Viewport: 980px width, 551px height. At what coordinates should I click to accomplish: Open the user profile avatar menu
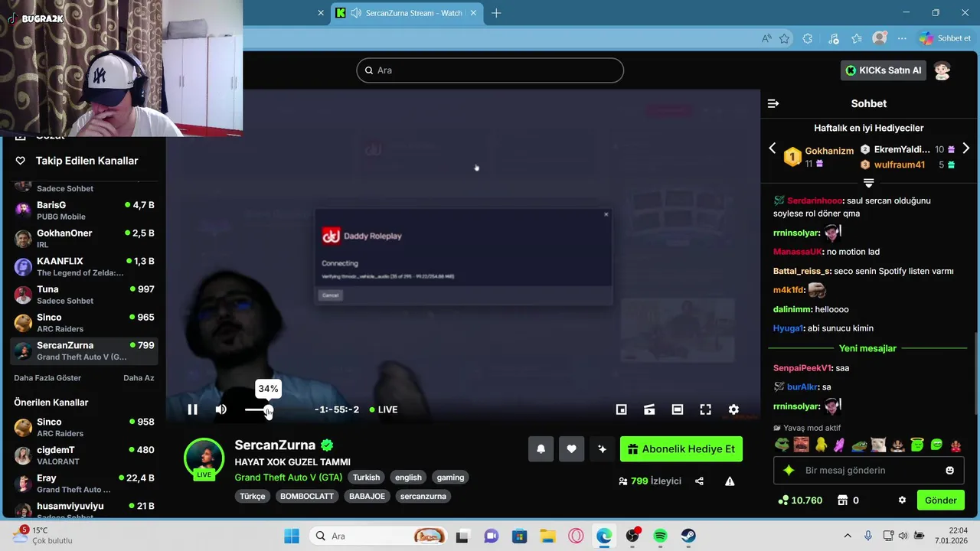coord(942,70)
